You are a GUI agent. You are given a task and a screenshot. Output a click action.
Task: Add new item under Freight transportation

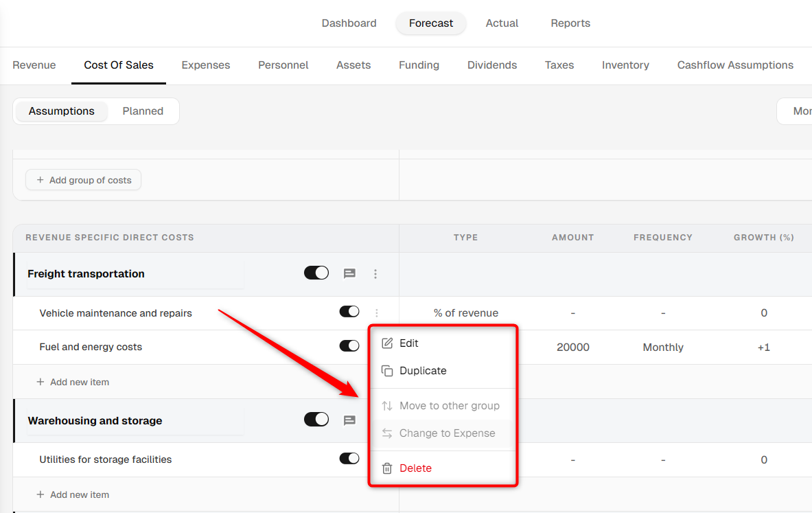click(73, 382)
